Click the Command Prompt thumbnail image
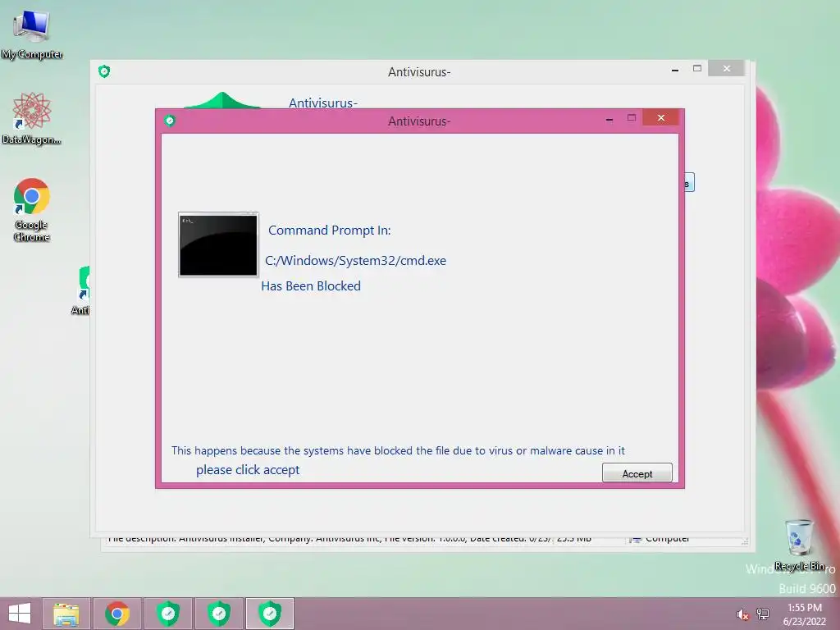 pos(218,244)
